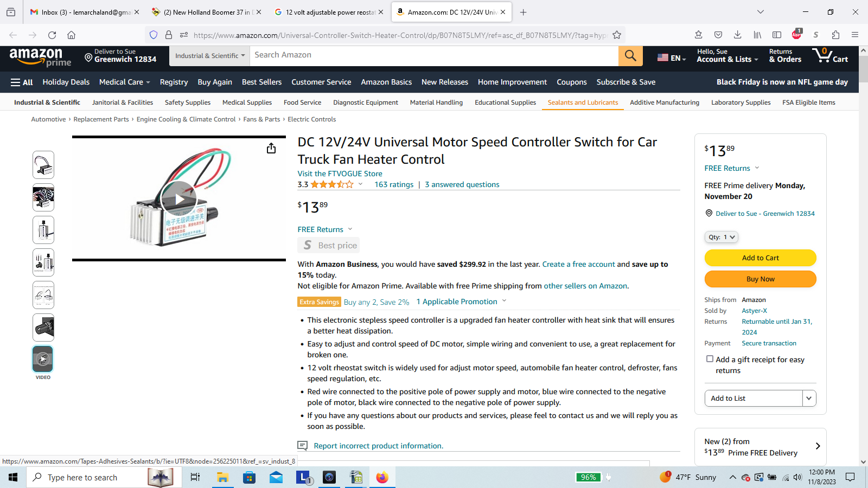Open the Industrial & Scientific search category dropdown
Screen dimensions: 868x488
(209, 55)
